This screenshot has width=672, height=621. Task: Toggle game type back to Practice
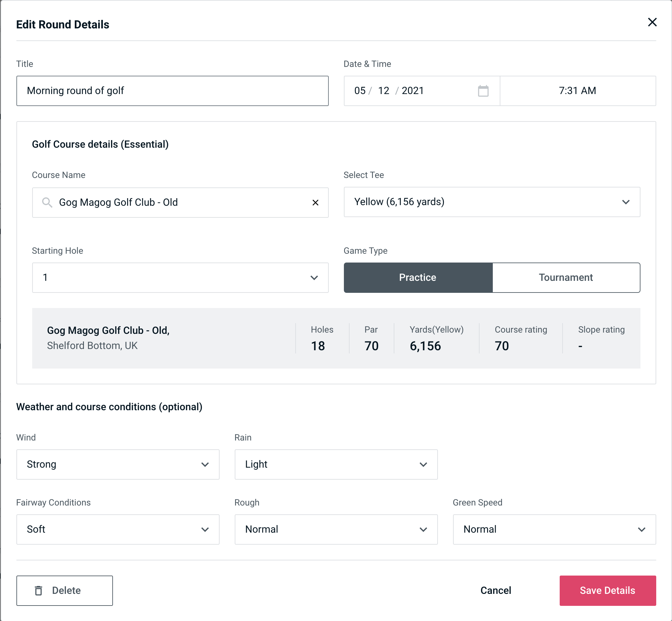click(417, 277)
